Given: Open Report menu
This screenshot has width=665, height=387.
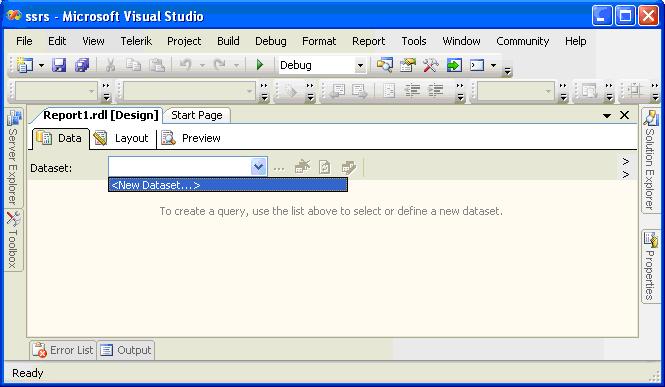Looking at the screenshot, I should [369, 41].
